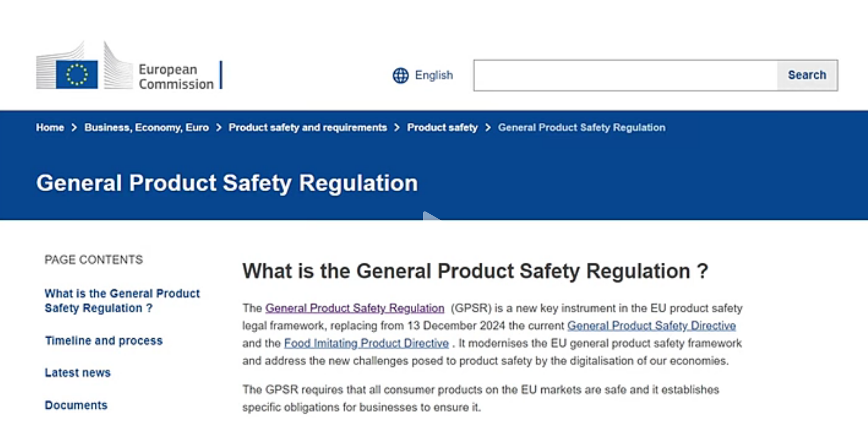The height and width of the screenshot is (431, 868).
Task: Click the European Commission logo
Action: 129,66
